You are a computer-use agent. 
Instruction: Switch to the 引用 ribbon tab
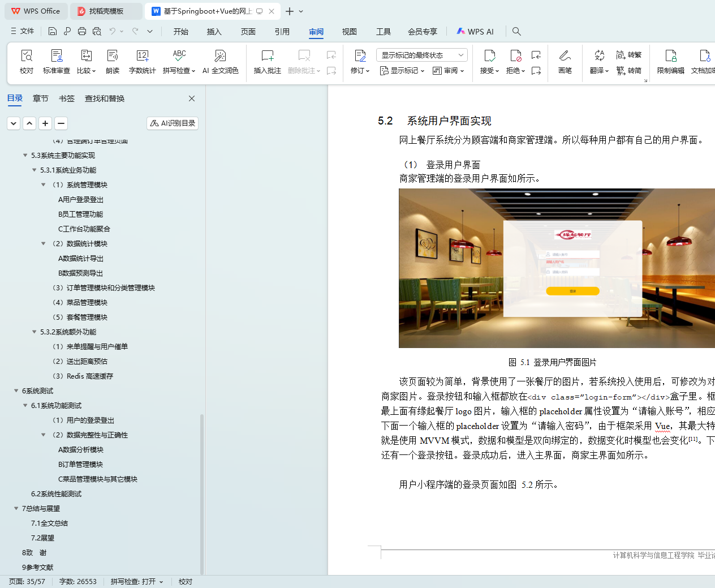tap(282, 32)
